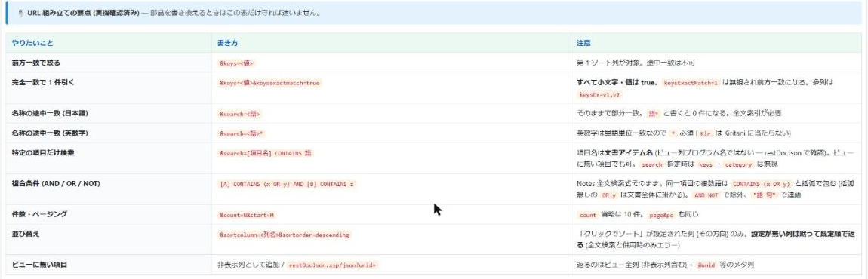This screenshot has width=868, height=279.
Task: Click the '書き方' column header
Action: click(x=227, y=43)
